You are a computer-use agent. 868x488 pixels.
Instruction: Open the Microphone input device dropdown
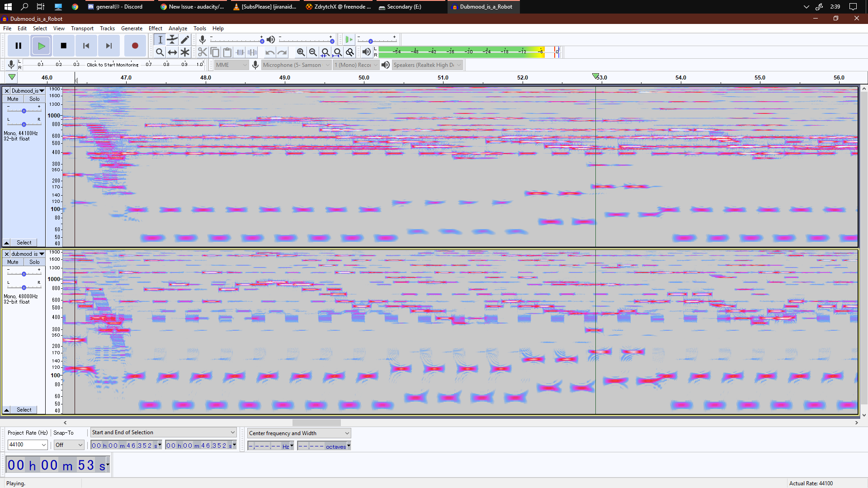tap(296, 65)
